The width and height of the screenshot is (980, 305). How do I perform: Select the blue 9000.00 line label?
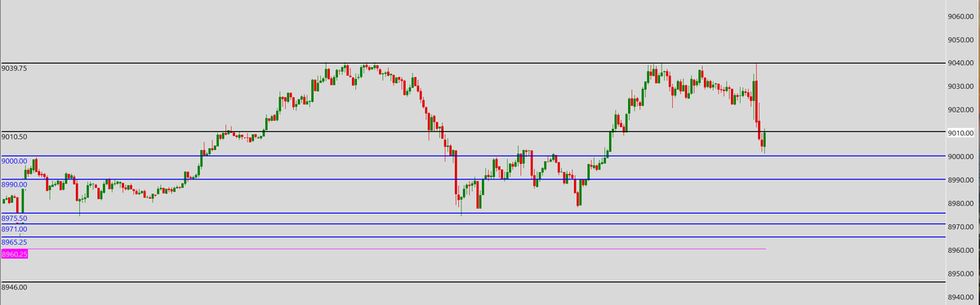click(15, 161)
